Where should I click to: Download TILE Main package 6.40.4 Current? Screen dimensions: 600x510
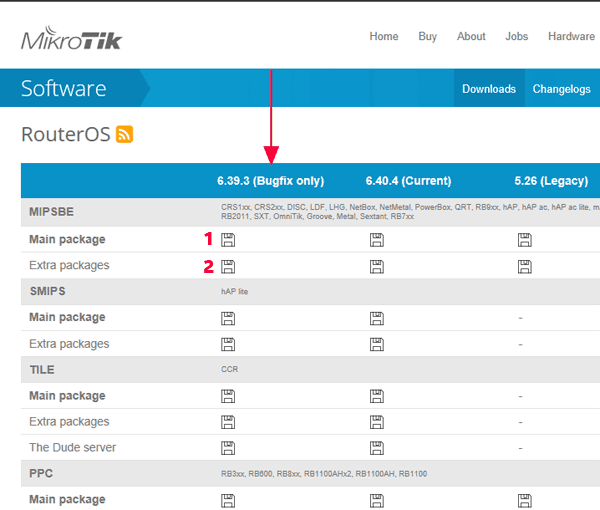(x=377, y=396)
